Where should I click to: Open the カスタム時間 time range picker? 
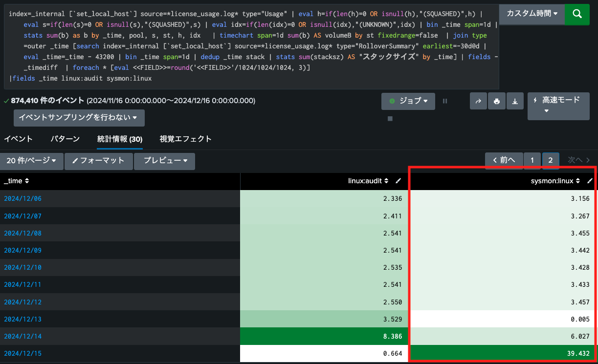532,15
